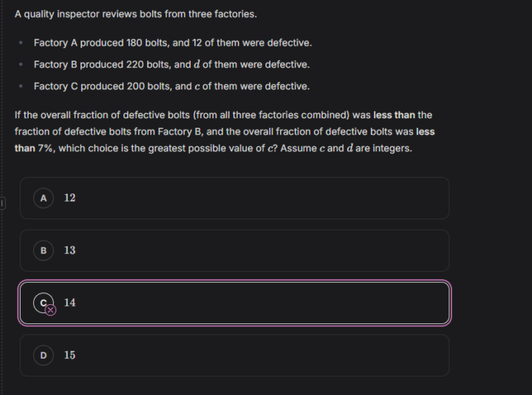Pick answer option D with value 15

pyautogui.click(x=235, y=355)
